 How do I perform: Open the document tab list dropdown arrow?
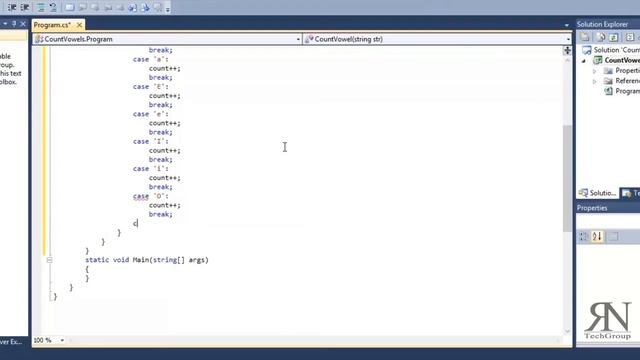pos(567,25)
